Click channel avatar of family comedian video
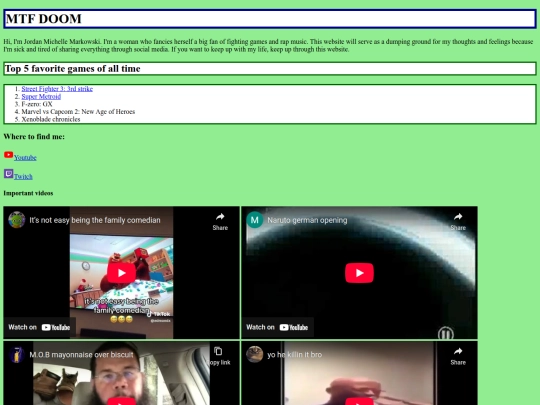Screen dimensions: 540x405 coord(17,220)
